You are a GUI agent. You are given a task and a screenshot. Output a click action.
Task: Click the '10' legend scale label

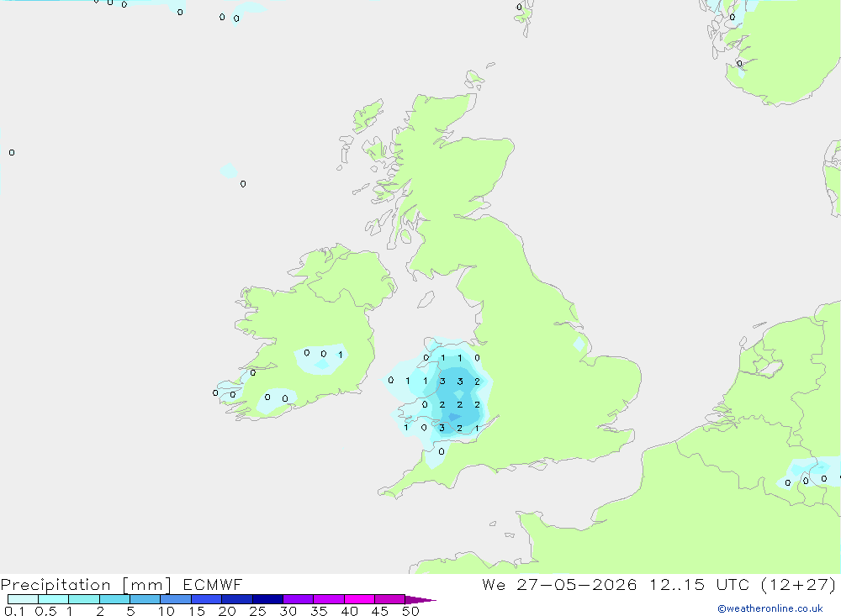tap(166, 611)
